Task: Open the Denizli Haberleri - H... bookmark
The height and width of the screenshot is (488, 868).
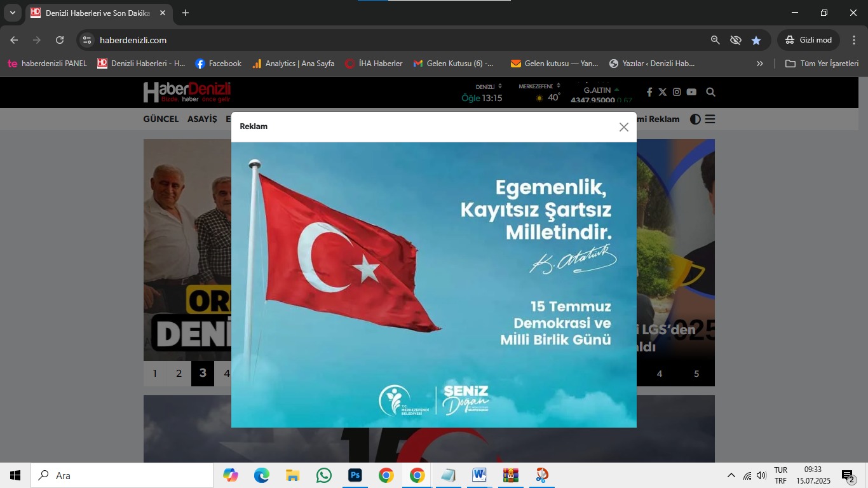Action: click(141, 64)
